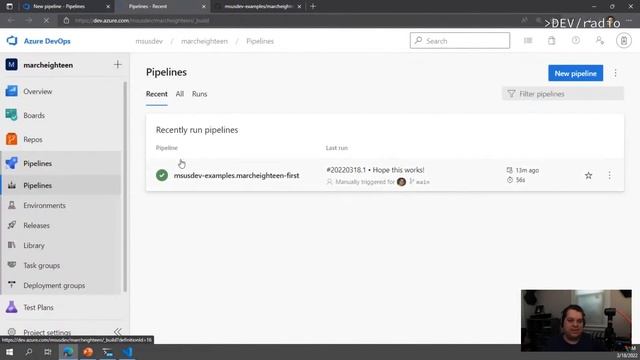
Task: Open the account profile avatar
Action: [624, 41]
